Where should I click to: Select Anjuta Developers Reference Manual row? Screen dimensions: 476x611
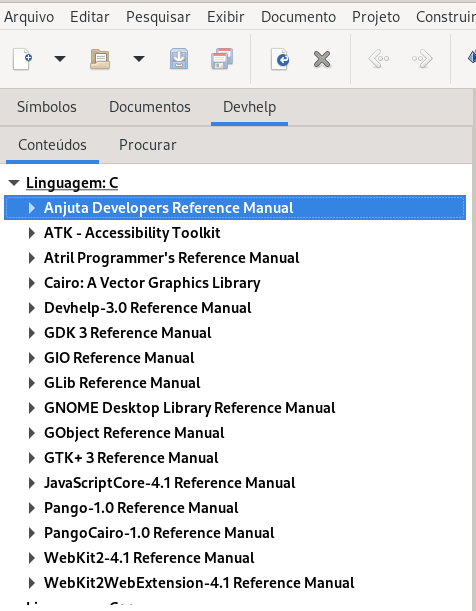[235, 208]
